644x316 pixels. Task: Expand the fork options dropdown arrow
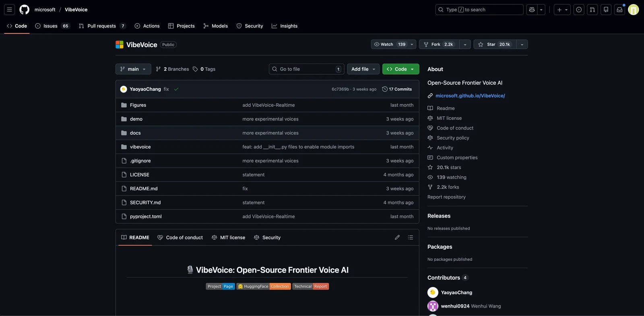point(465,44)
